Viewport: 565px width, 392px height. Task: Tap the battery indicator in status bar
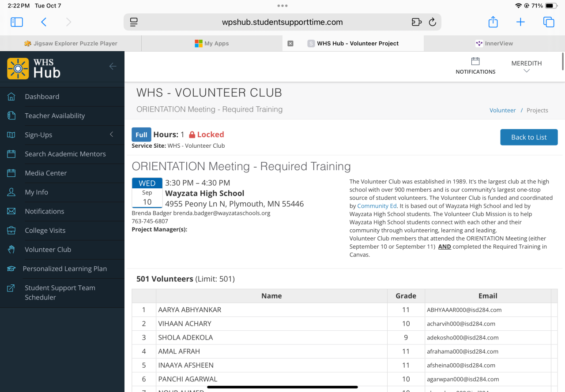pos(551,6)
